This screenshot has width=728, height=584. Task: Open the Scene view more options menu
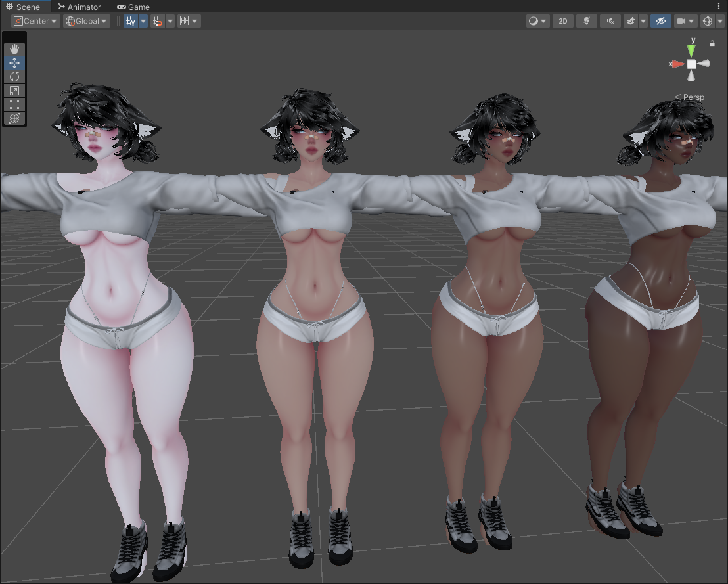coord(719,6)
